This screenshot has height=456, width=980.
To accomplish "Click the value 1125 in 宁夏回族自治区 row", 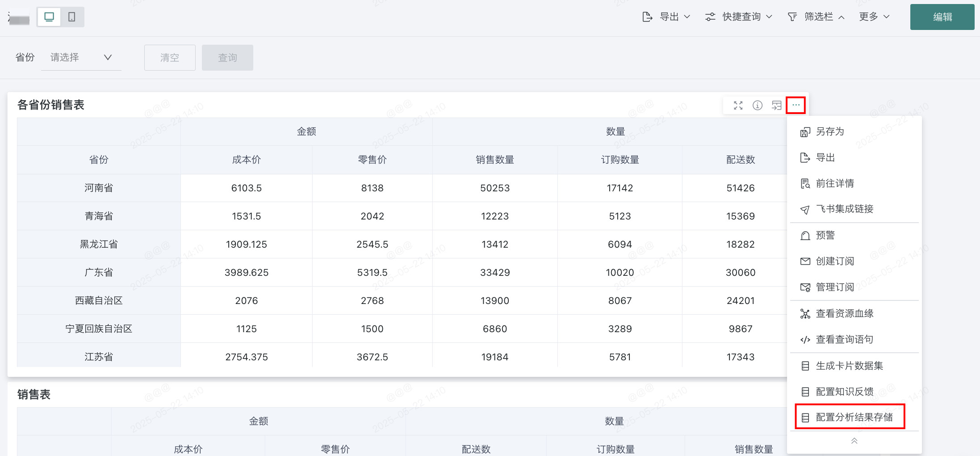I will (x=246, y=329).
